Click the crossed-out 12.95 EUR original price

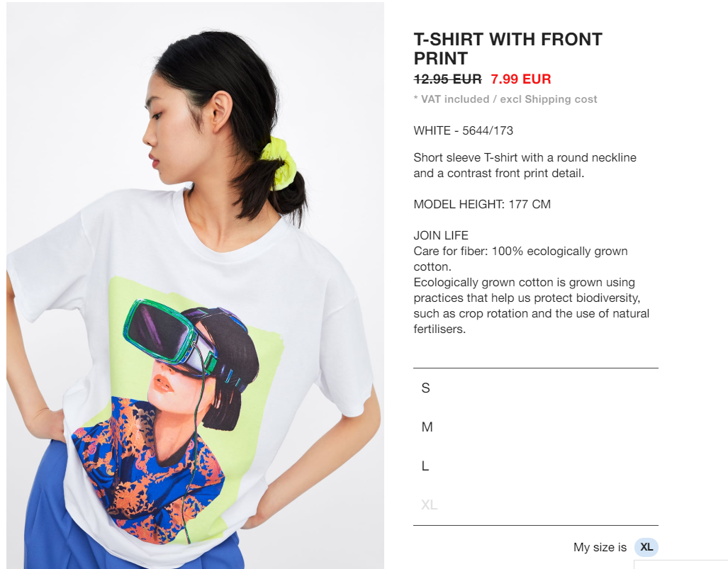coord(447,79)
